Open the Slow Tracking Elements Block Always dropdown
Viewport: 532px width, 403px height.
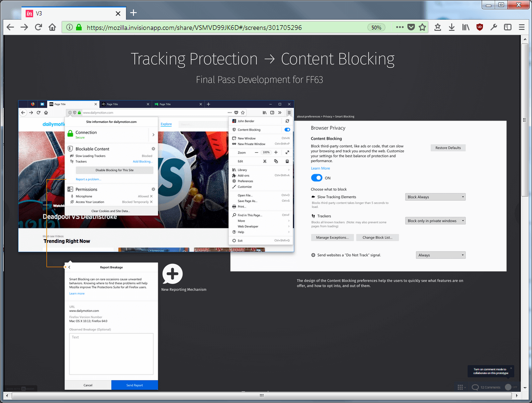tap(435, 197)
